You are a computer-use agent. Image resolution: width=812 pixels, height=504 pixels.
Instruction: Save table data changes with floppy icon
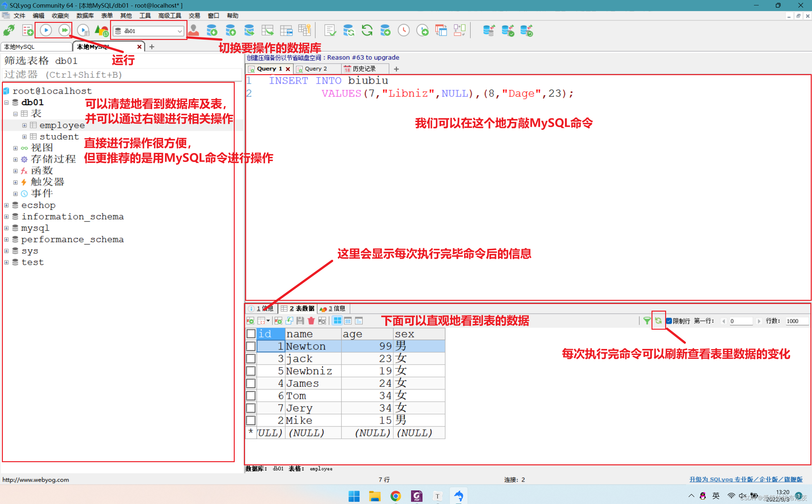300,321
